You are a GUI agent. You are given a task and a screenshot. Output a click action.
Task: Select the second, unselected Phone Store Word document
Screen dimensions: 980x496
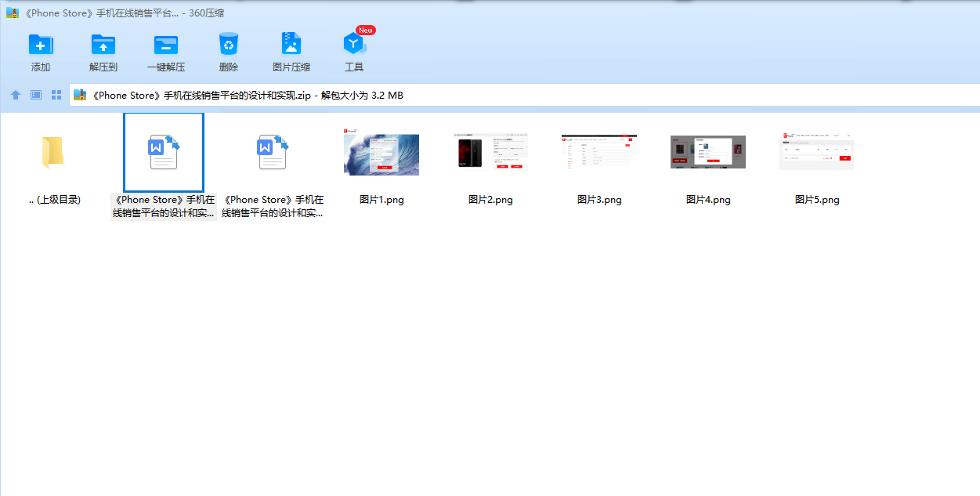273,152
